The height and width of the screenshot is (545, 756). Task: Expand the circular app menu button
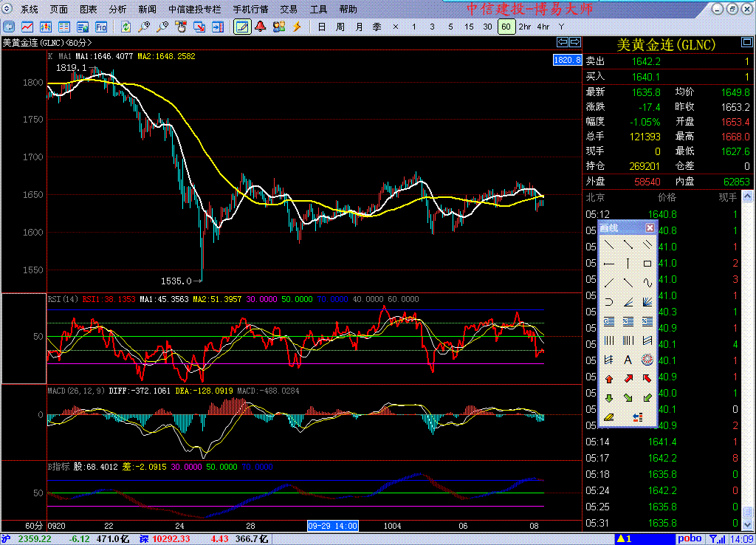(x=7, y=10)
